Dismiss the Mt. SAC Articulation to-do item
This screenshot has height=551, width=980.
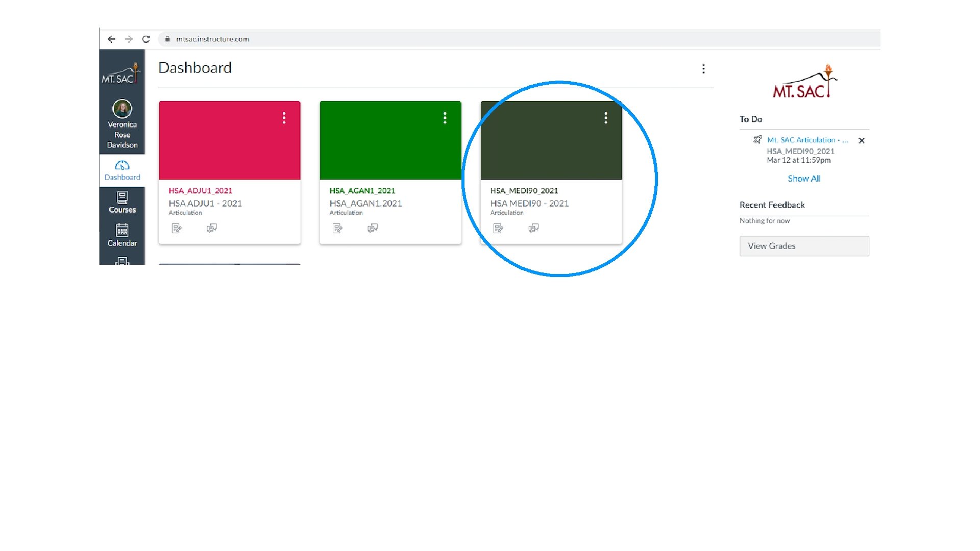click(862, 141)
